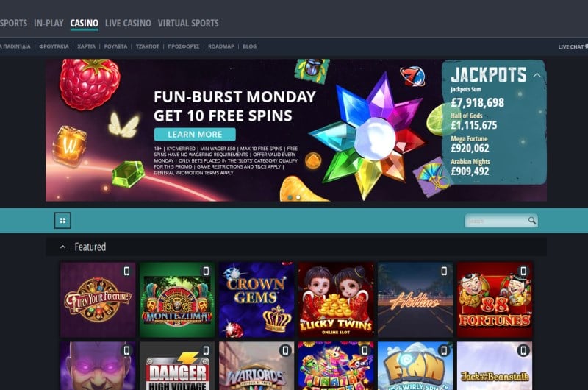The width and height of the screenshot is (588, 390).
Task: Select the first banner carousel dot
Action: pyautogui.click(x=290, y=197)
